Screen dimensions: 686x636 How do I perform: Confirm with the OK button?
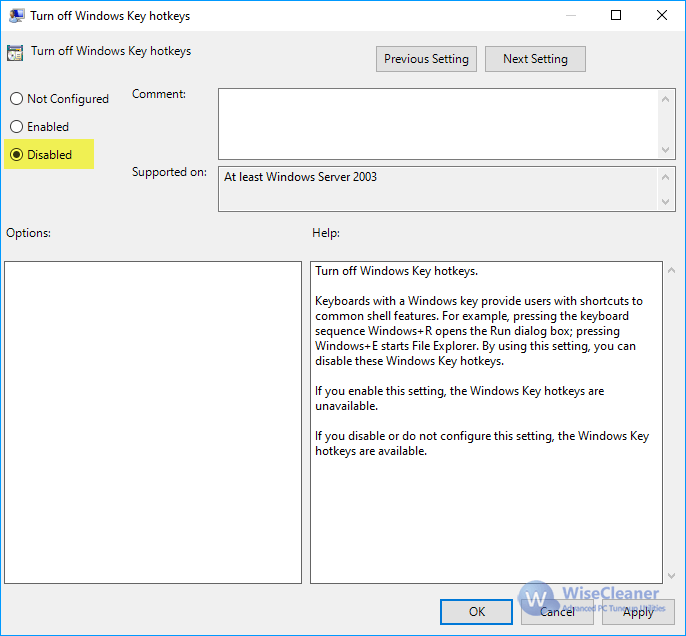coord(476,612)
